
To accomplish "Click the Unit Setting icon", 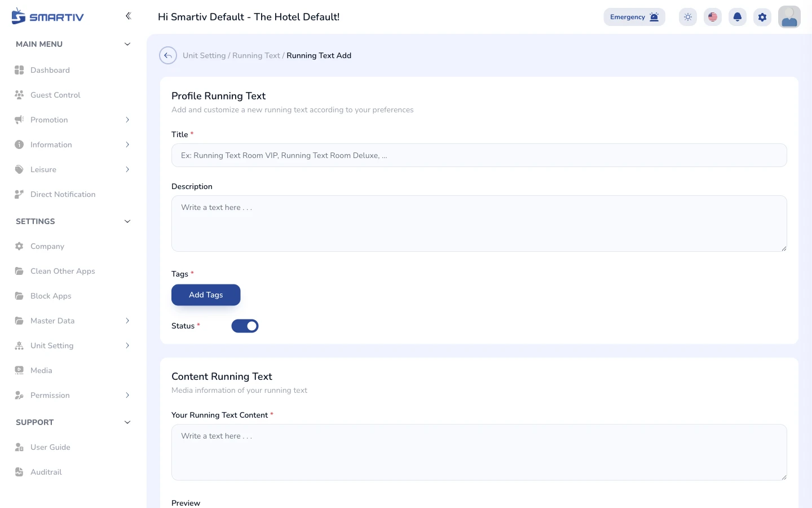I will pyautogui.click(x=19, y=345).
